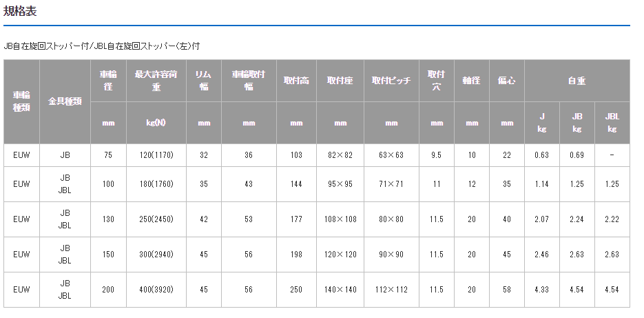The image size is (644, 318).
Task: Select the 82×82 mounting seat cell
Action: tap(340, 155)
